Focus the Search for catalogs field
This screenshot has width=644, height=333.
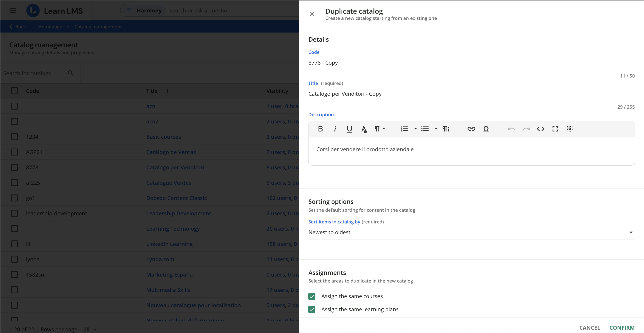click(x=34, y=73)
